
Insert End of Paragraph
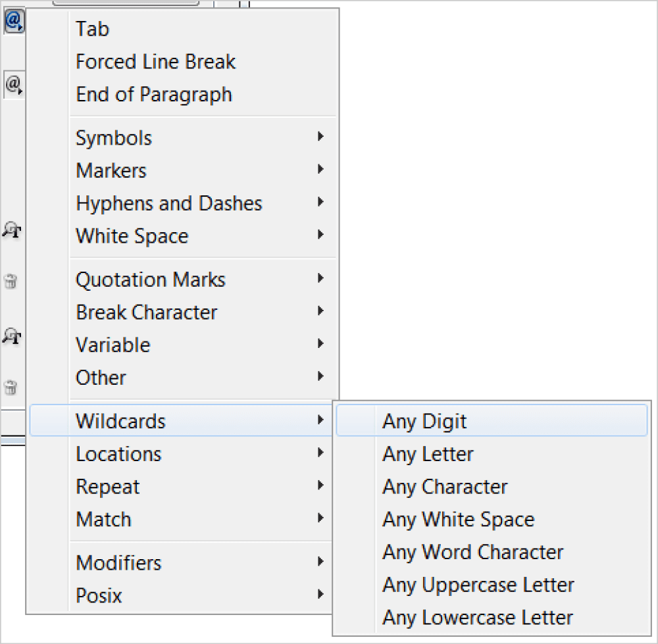[154, 95]
